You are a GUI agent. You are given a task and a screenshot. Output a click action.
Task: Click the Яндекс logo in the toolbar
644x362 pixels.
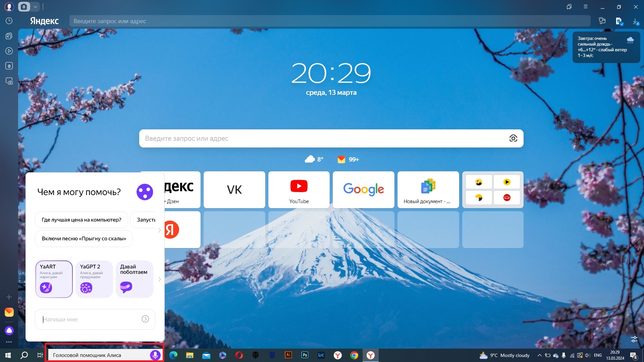44,21
